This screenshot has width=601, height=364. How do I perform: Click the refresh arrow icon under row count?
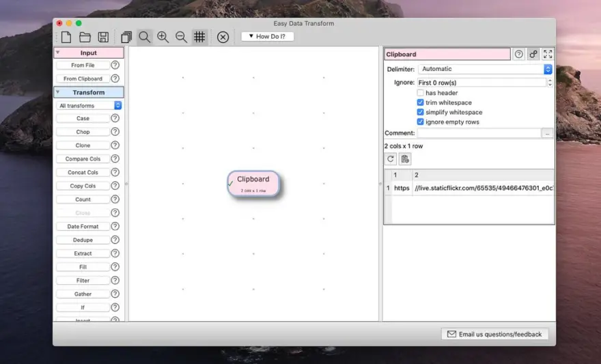pos(391,159)
